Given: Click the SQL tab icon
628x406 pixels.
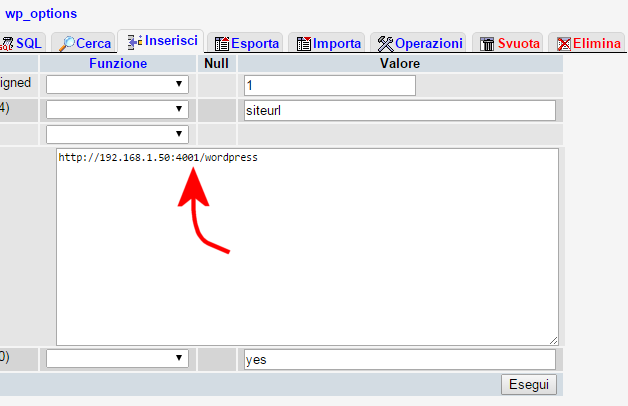Looking at the screenshot, I should [7, 44].
